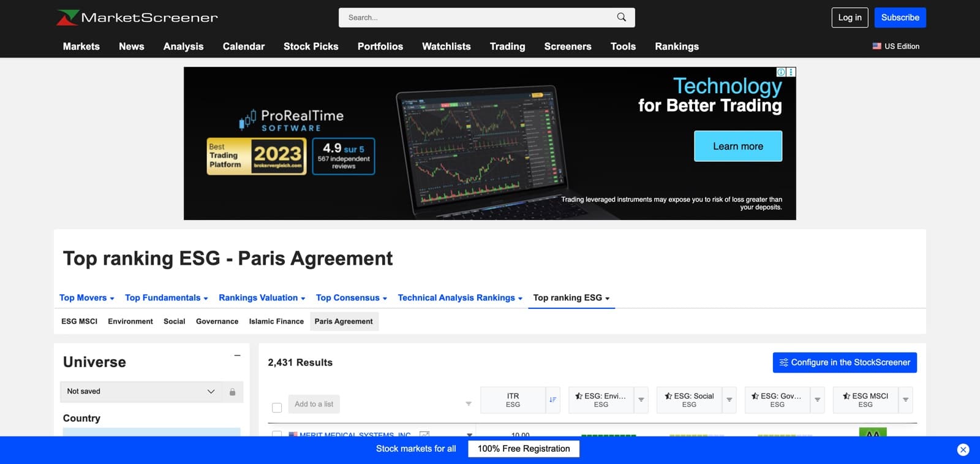Open the Not saved universe dropdown
Screen dimensions: 980x464
[142, 392]
